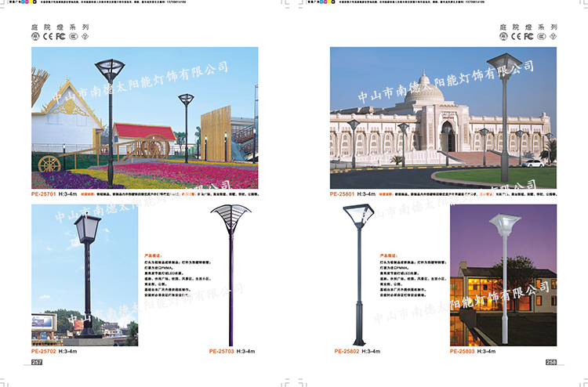
Task: Click the page number 258
Action: coord(551,362)
